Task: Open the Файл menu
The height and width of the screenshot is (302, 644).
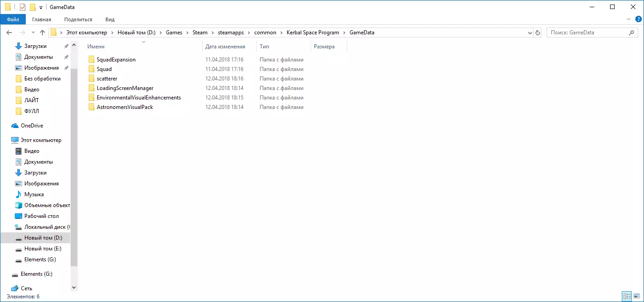Action: coord(13,19)
